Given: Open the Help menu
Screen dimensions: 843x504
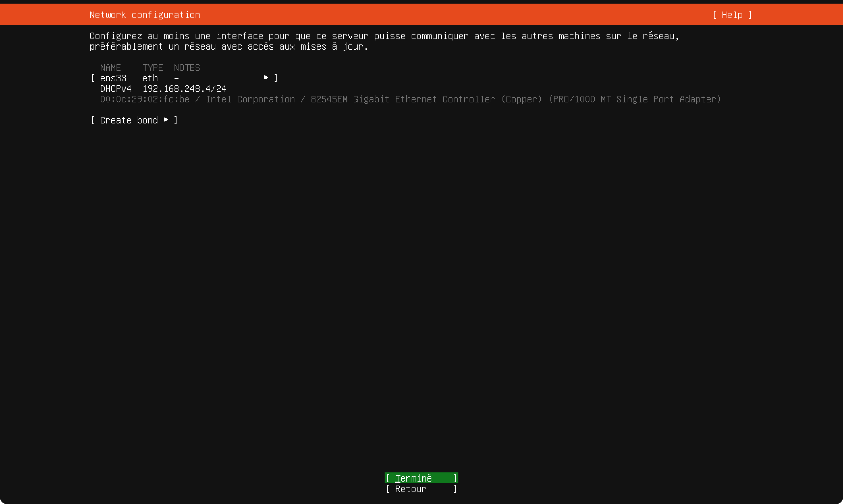Looking at the screenshot, I should [732, 15].
